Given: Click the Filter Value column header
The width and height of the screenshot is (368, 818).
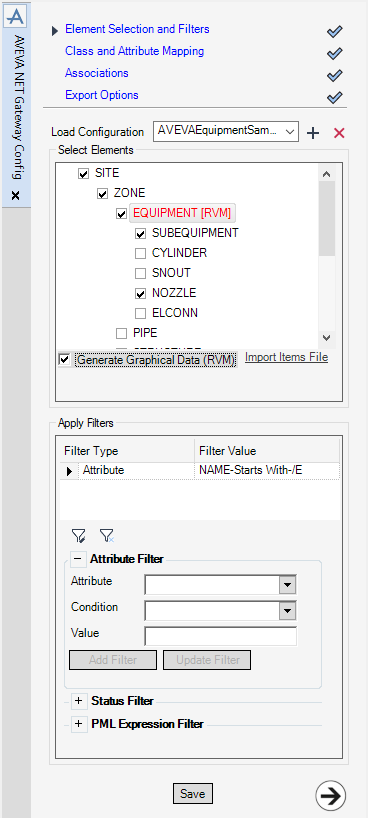Looking at the screenshot, I should coord(268,451).
